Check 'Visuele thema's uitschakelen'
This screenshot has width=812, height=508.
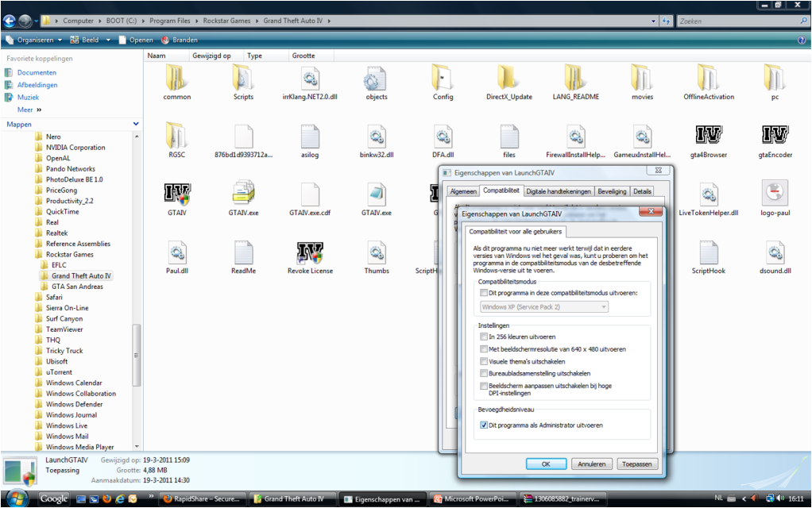484,362
